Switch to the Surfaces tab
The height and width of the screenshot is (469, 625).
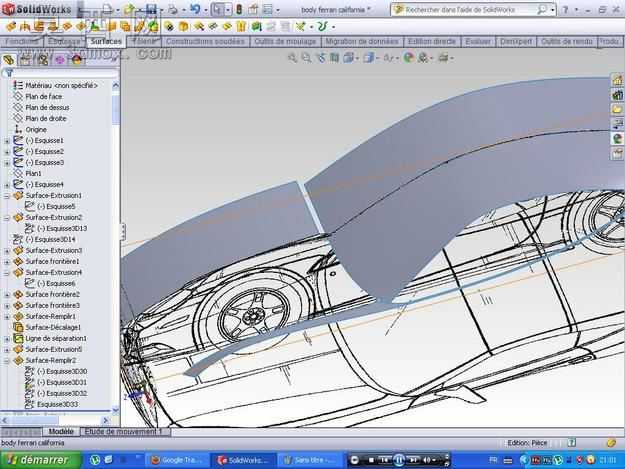pyautogui.click(x=106, y=41)
